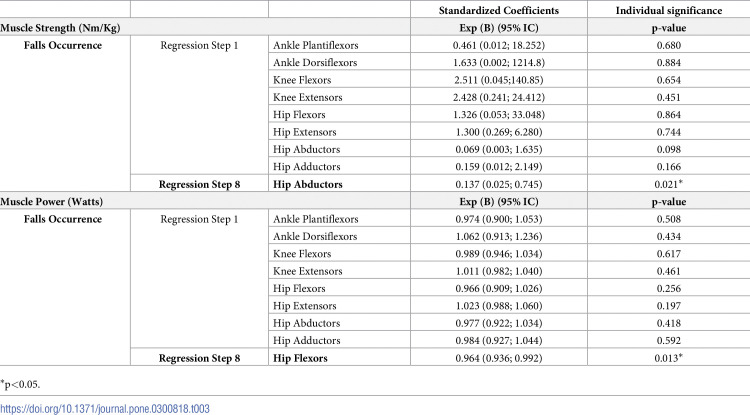Select the 0.461 (0.012; 18.252) coefficient cell
750x415 pixels.
point(499,45)
